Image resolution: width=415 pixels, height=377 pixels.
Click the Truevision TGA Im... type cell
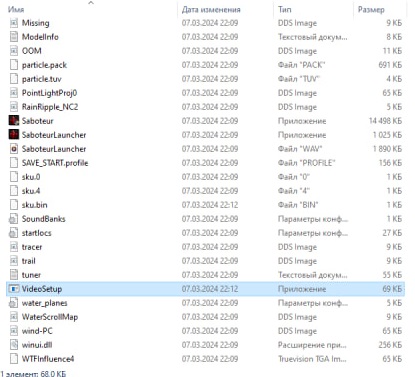point(312,359)
